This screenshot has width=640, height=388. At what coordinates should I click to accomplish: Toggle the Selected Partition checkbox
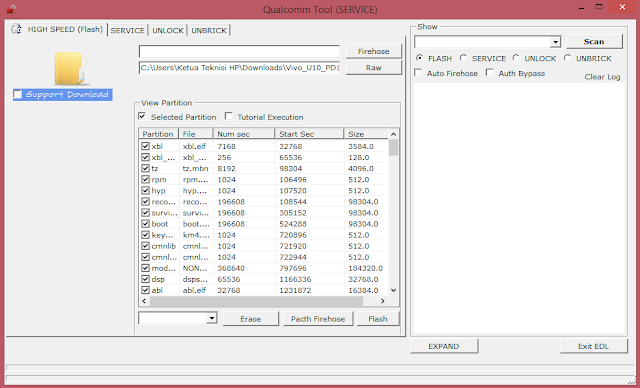pyautogui.click(x=142, y=116)
